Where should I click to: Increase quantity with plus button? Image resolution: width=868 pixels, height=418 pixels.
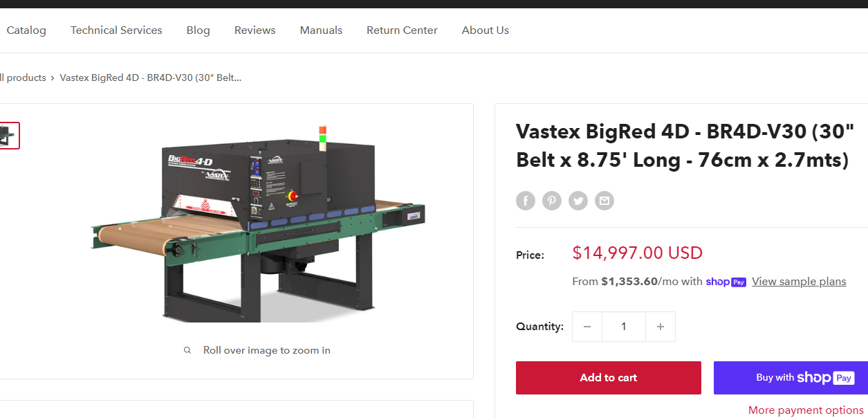click(661, 327)
